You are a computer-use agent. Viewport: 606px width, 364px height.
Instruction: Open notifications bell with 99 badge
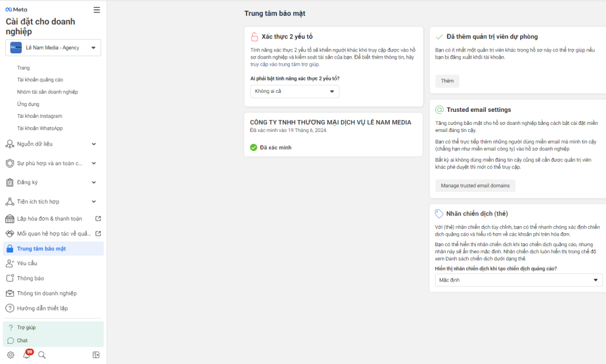point(27,355)
